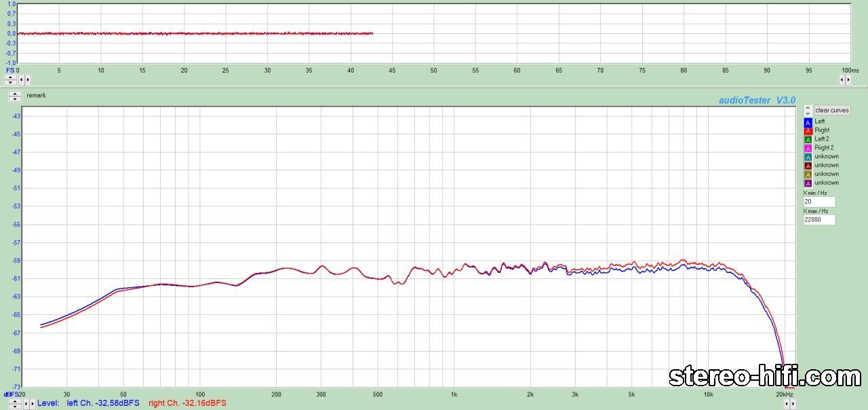The image size is (868, 410).
Task: Click the dark red unknown curve icon
Action: coord(808,166)
